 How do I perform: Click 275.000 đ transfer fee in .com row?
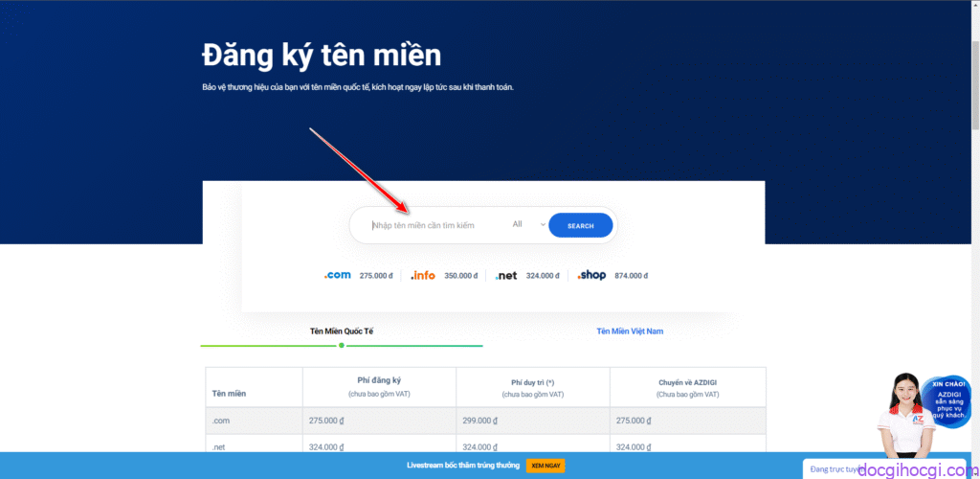point(634,421)
